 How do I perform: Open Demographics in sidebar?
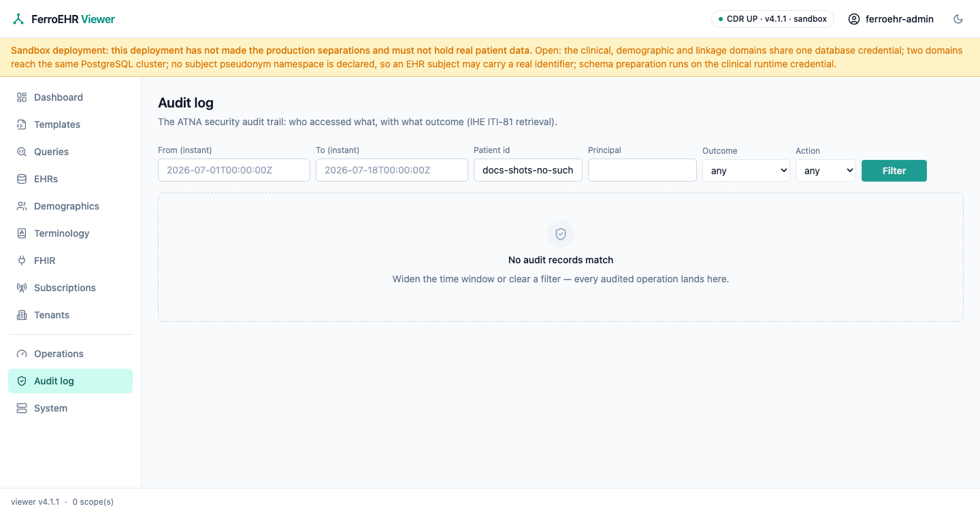pos(70,206)
